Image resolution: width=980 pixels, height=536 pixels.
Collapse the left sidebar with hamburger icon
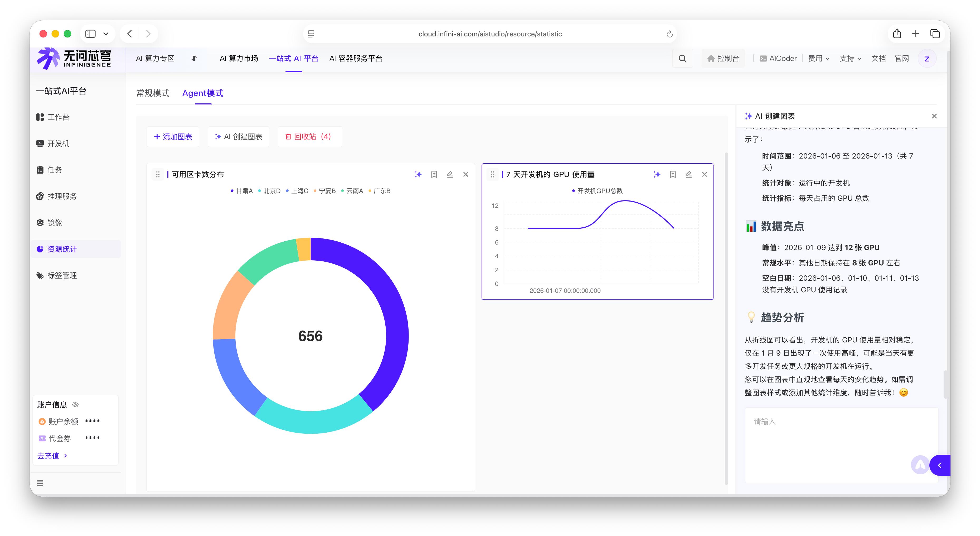40,484
